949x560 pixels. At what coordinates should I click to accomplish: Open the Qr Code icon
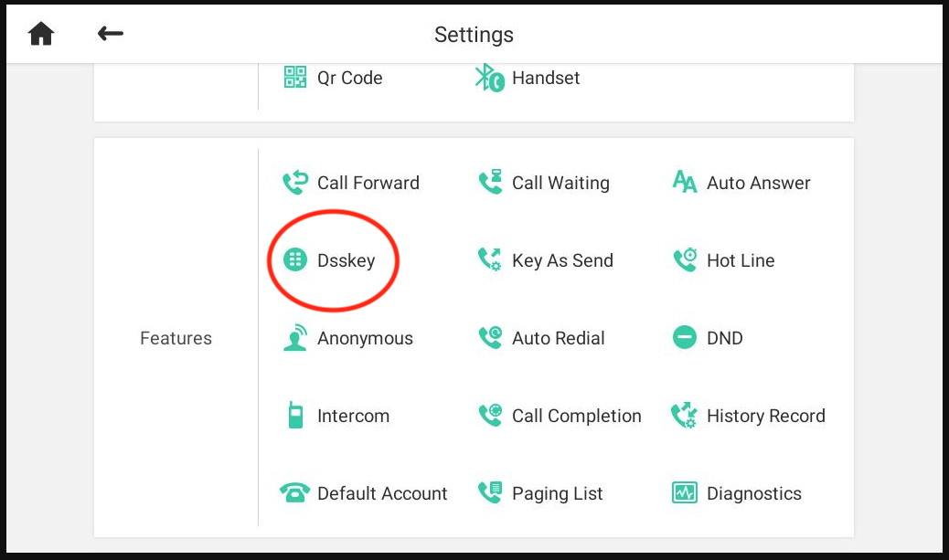pyautogui.click(x=295, y=78)
